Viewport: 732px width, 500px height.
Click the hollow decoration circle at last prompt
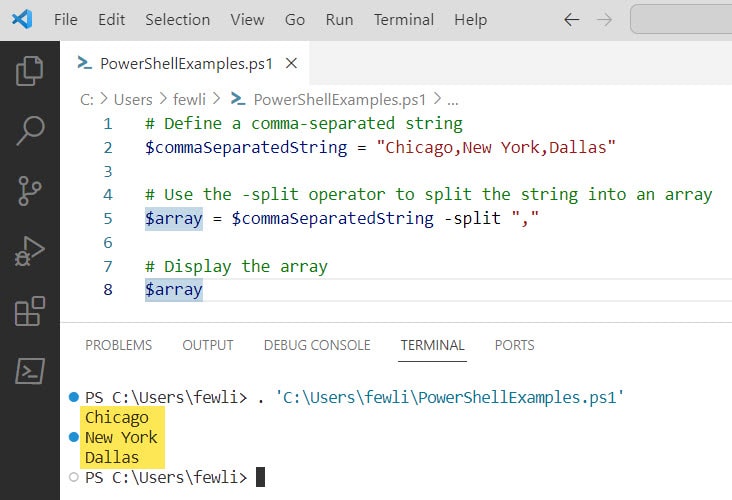pos(74,478)
